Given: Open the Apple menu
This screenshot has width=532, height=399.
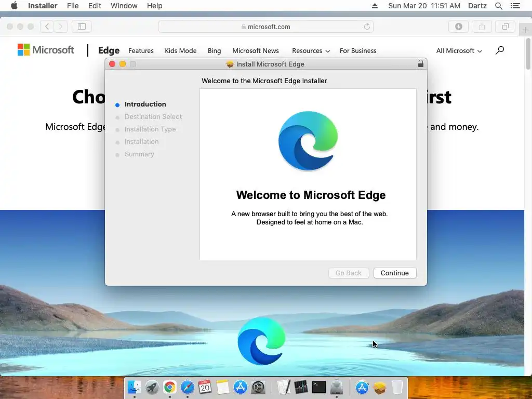Looking at the screenshot, I should pyautogui.click(x=14, y=6).
